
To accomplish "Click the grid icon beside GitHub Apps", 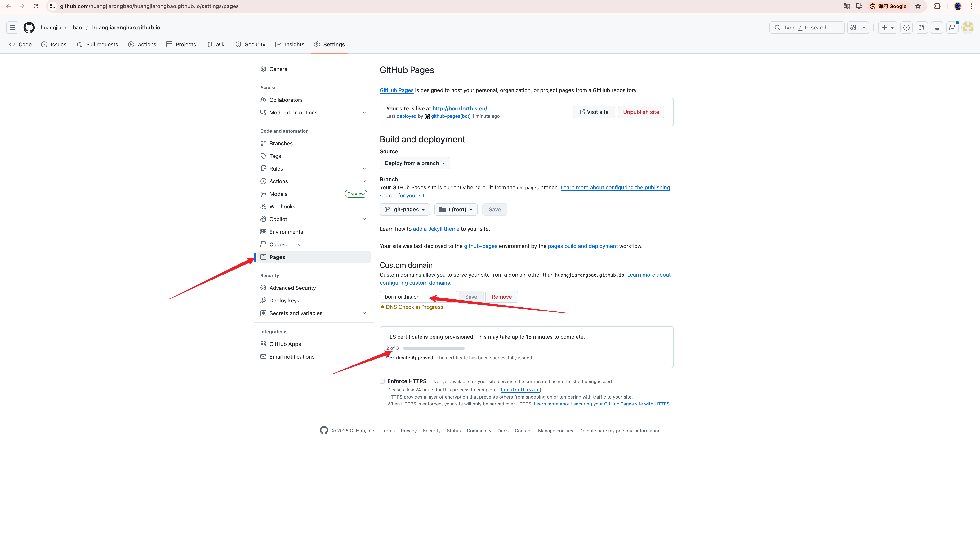I will pyautogui.click(x=263, y=344).
